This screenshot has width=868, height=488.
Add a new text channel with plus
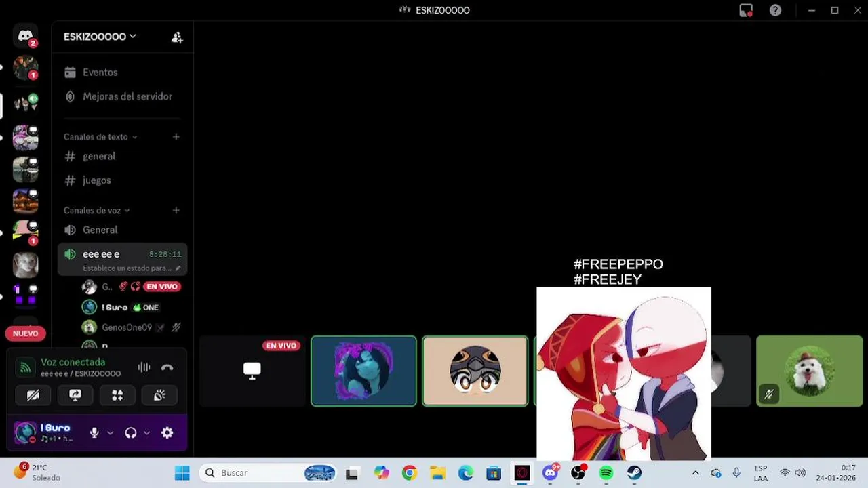[x=176, y=136]
